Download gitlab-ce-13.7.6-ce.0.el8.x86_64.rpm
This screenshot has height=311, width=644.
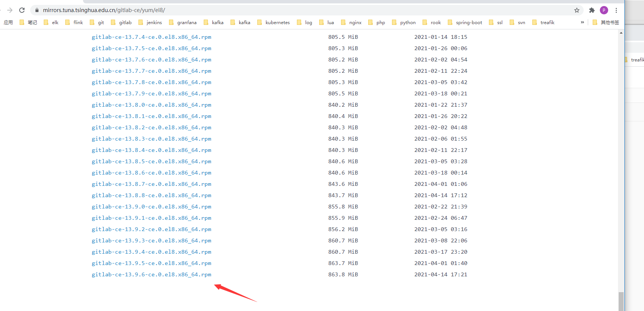[151, 60]
